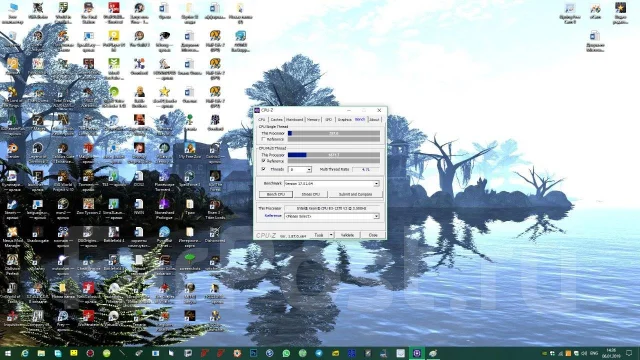Click the Single Thread This Processor score bar
640x360 pixels.
(334, 133)
